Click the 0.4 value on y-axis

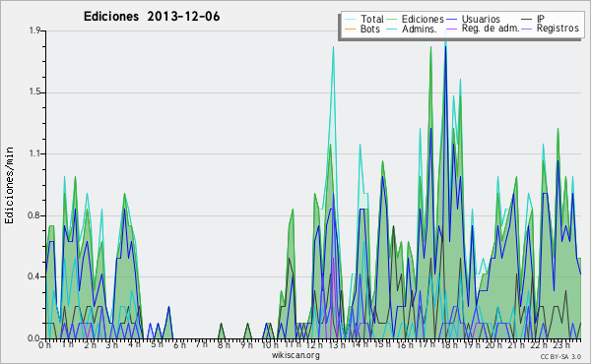tap(33, 276)
